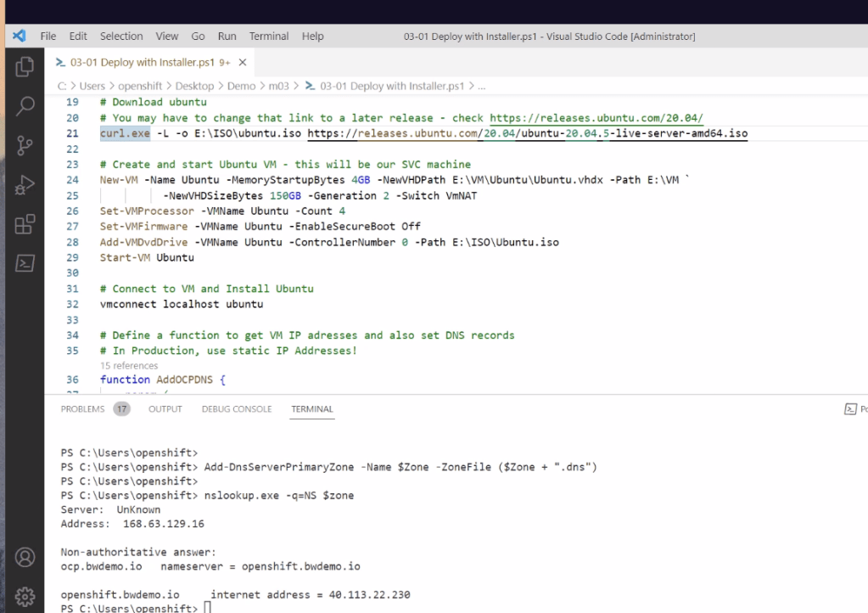This screenshot has height=613, width=868.
Task: Click the ocp.bwdemo.io nameserver line in terminal
Action: (210, 566)
